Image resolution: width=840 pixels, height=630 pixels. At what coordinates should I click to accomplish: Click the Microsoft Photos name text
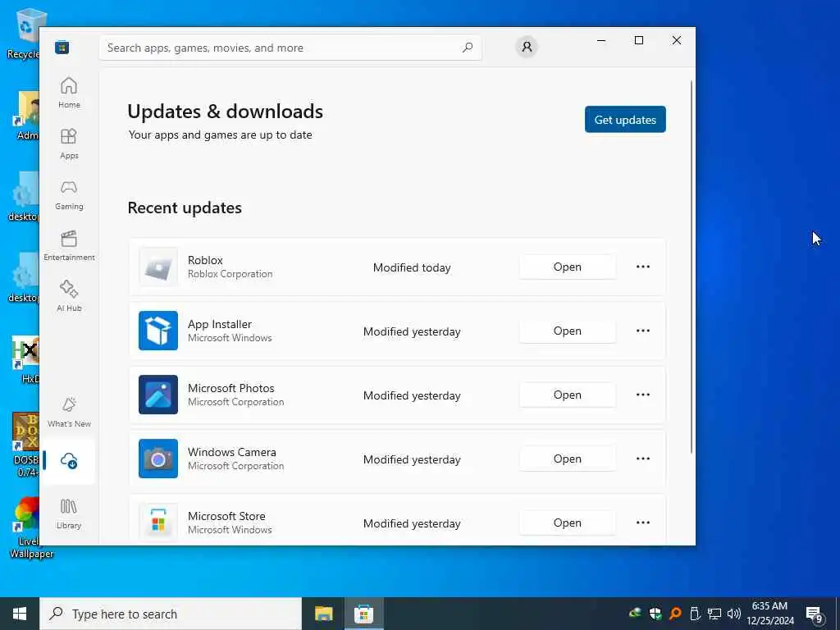(x=231, y=388)
